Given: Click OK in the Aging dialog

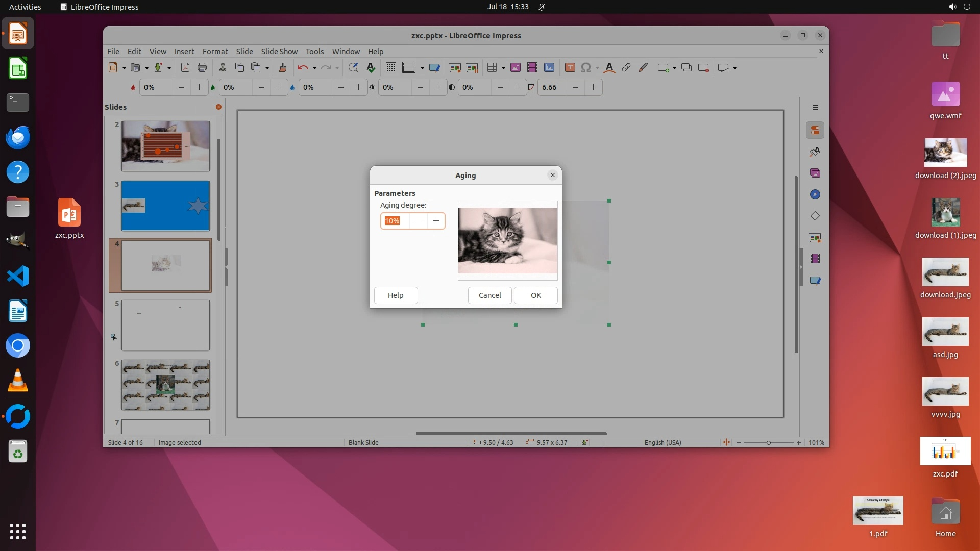Looking at the screenshot, I should (x=535, y=295).
